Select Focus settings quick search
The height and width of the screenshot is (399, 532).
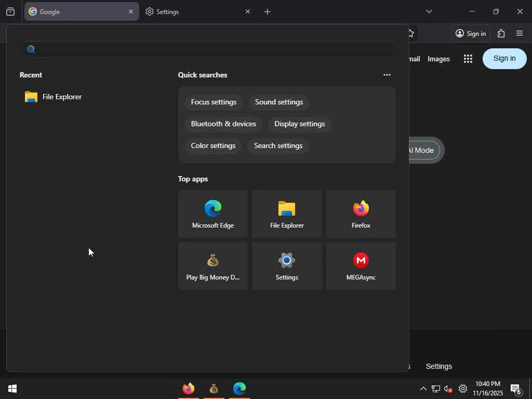coord(214,102)
